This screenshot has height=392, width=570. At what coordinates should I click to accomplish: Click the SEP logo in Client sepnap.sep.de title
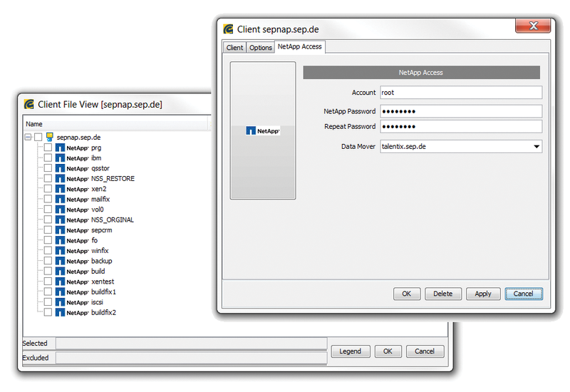[228, 29]
